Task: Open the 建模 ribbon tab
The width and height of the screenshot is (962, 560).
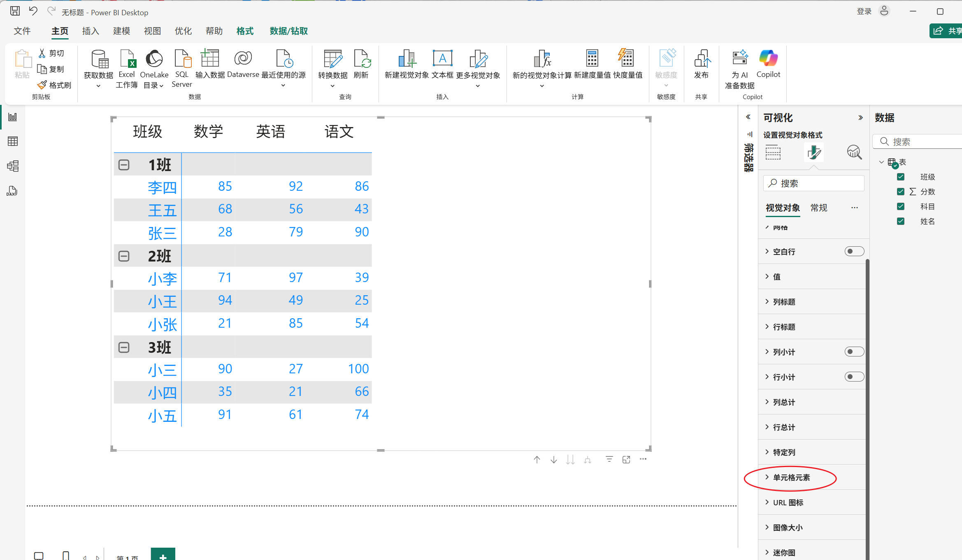Action: [121, 31]
